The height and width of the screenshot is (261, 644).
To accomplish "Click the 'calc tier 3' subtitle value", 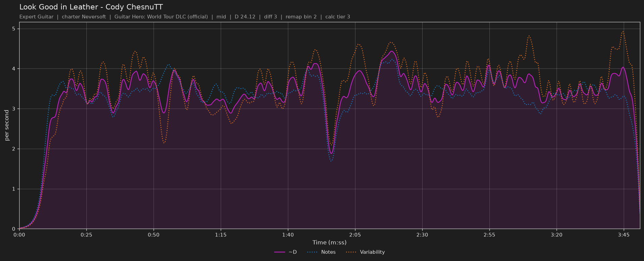I will click(x=338, y=17).
